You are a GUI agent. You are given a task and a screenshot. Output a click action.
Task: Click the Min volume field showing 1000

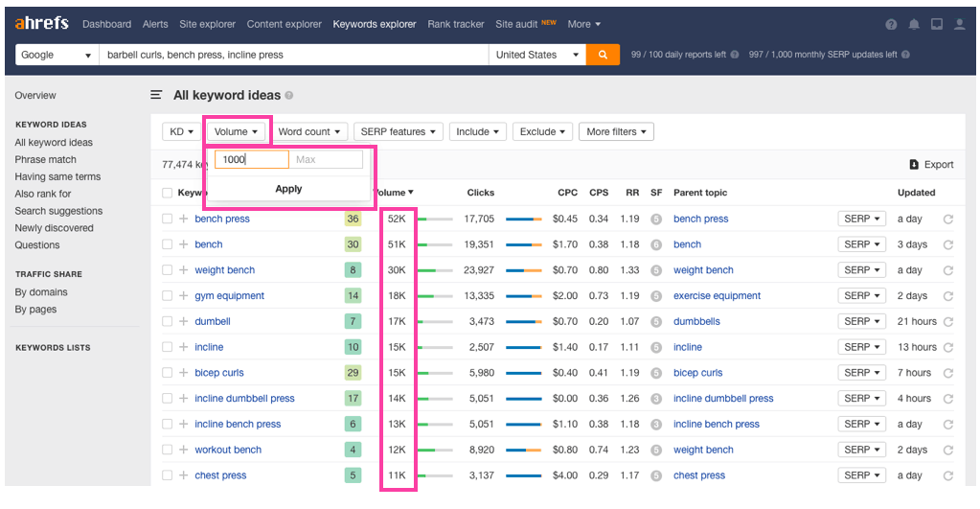[252, 159]
